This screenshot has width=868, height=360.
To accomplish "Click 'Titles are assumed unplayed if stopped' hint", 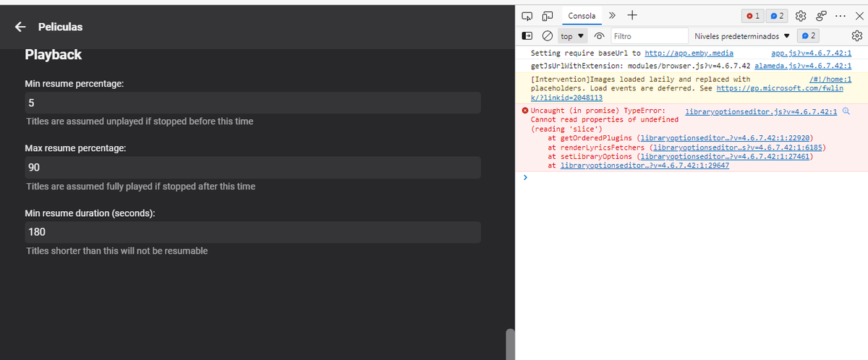I will click(x=140, y=121).
